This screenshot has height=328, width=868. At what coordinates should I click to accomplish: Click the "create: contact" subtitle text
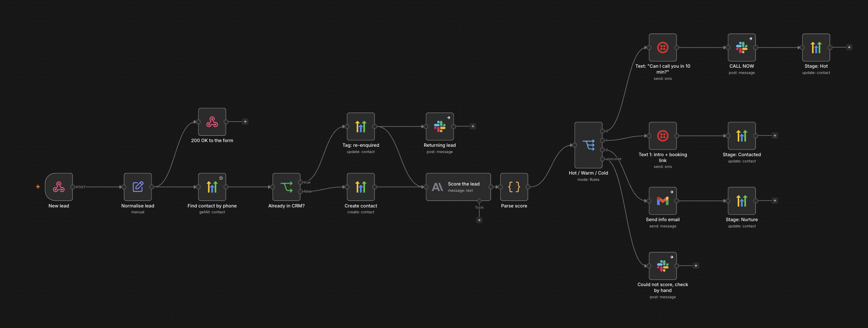361,212
